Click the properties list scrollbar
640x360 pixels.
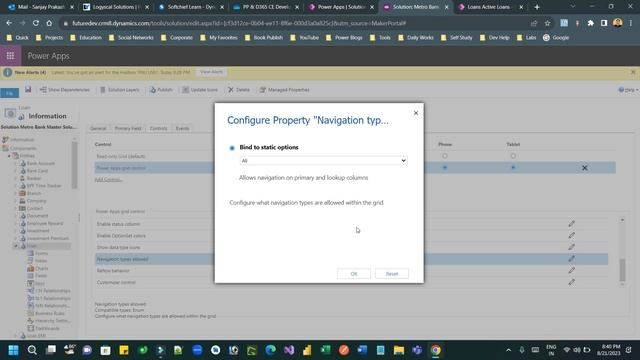coord(622,270)
